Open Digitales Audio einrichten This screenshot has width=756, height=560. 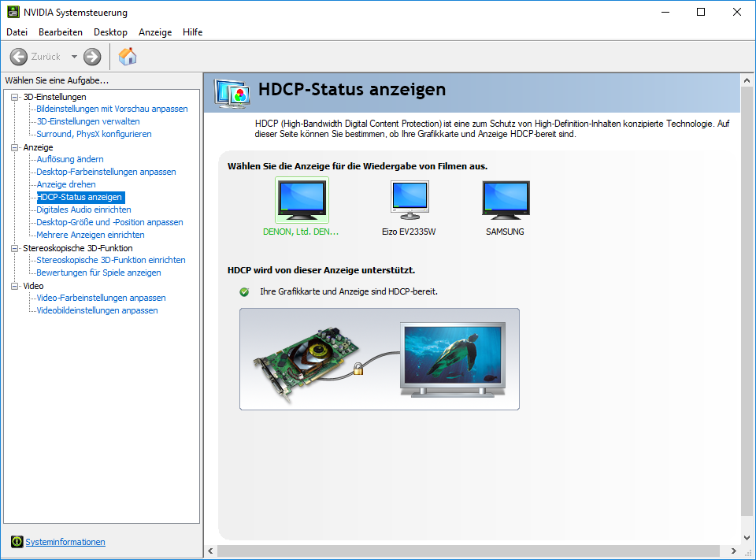click(84, 210)
